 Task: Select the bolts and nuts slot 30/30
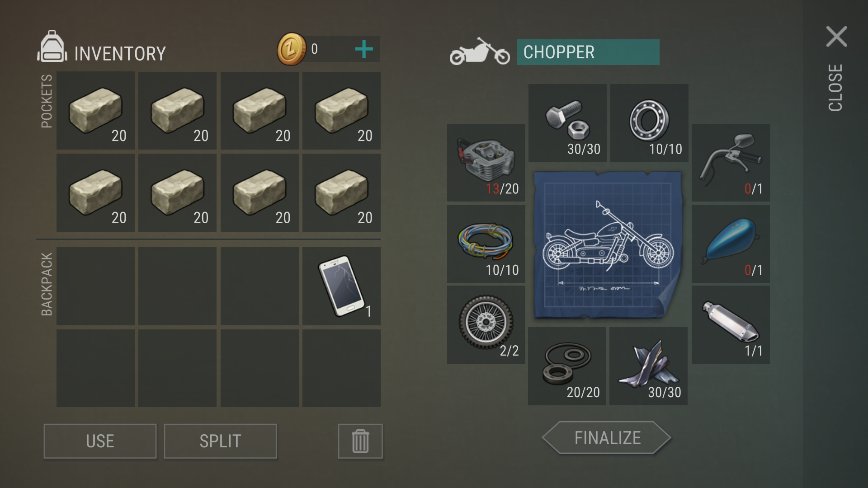click(567, 123)
